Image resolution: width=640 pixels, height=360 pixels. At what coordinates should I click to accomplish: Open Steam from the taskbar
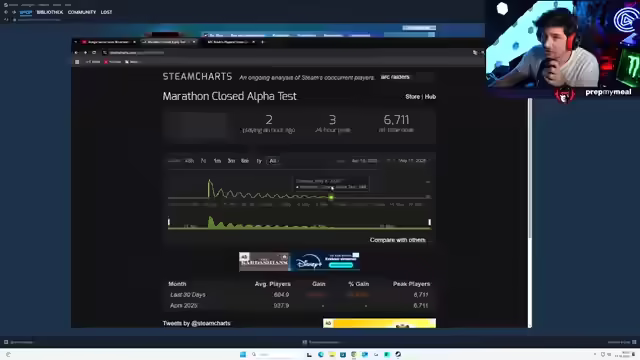[398, 354]
